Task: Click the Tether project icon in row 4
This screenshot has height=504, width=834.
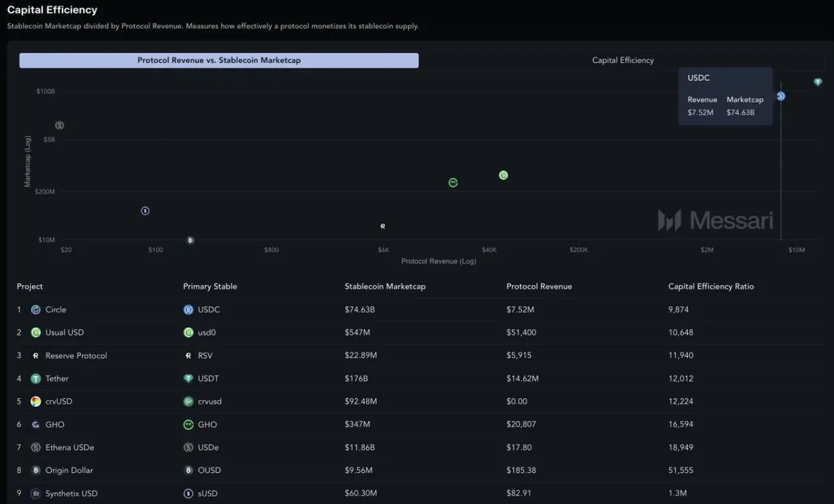Action: pyautogui.click(x=36, y=379)
